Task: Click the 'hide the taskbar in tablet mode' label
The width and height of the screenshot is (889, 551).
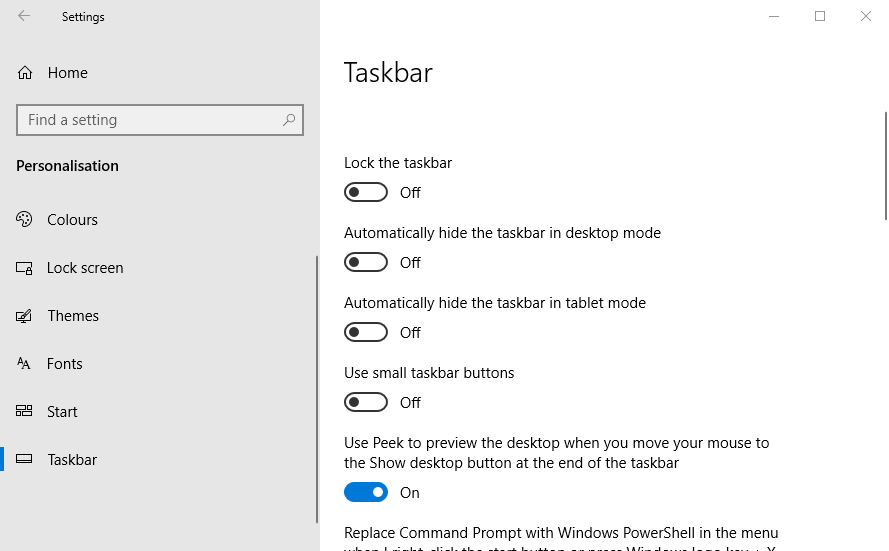Action: [495, 303]
